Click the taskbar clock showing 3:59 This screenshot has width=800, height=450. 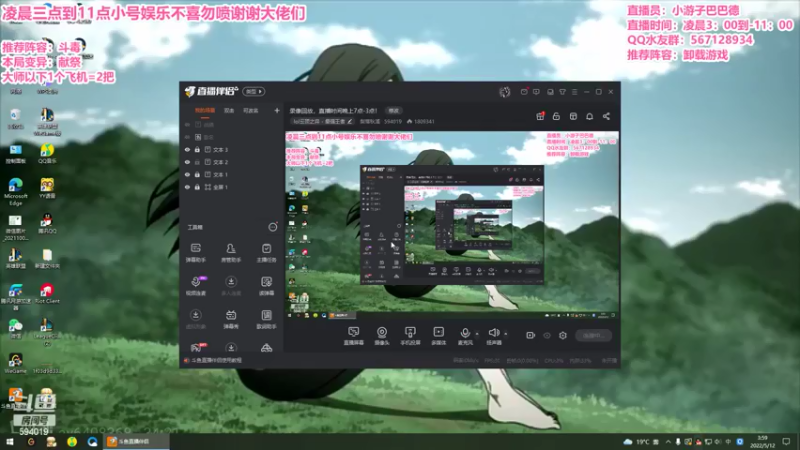point(762,441)
